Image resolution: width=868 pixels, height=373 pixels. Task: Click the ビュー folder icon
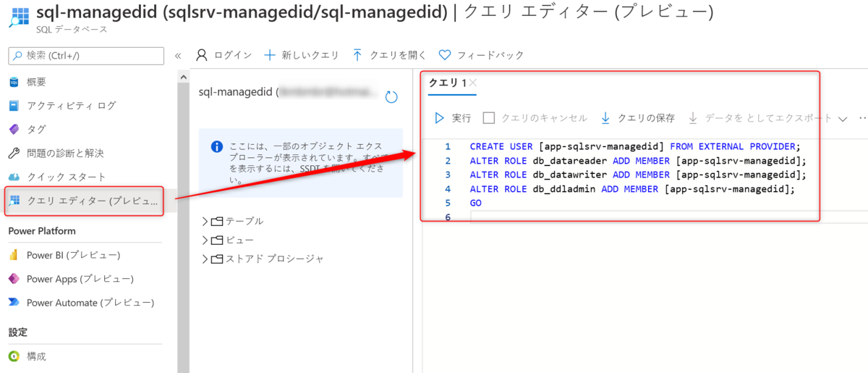click(217, 240)
